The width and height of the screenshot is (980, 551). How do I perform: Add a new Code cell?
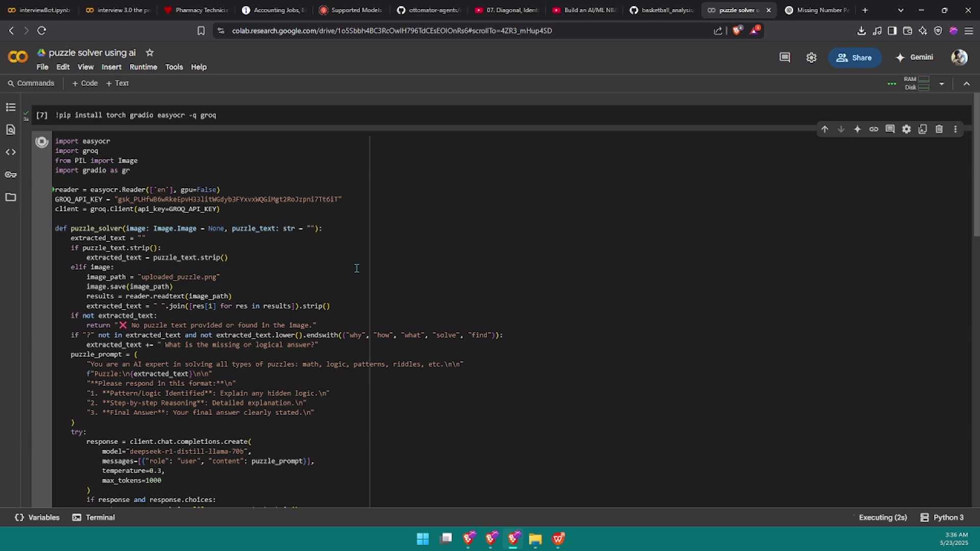(x=85, y=83)
